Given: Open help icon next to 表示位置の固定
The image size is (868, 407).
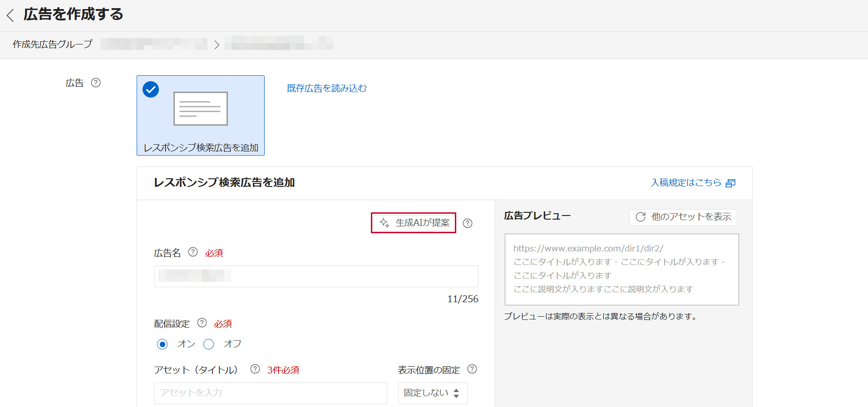Looking at the screenshot, I should [472, 369].
